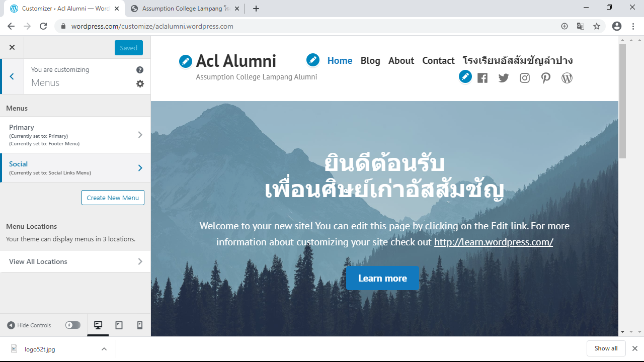644x362 pixels.
Task: Switch to mobile preview mode
Action: (x=140, y=325)
